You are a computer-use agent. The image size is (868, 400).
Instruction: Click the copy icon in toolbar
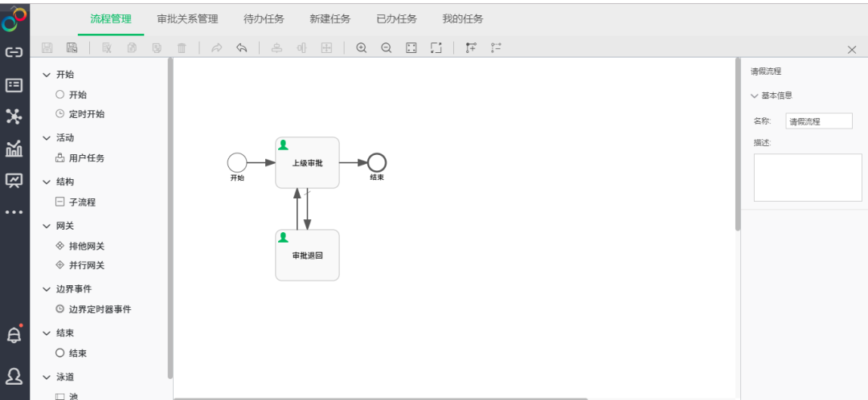coord(132,48)
